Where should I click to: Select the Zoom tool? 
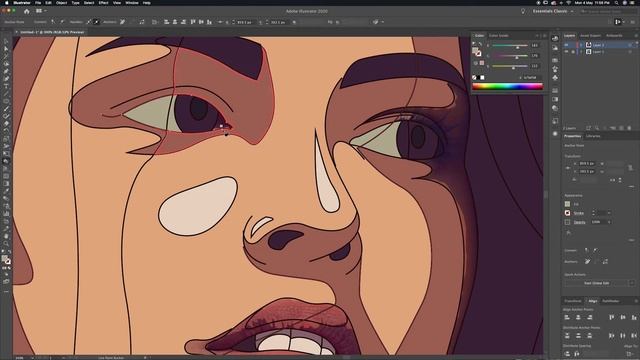[6, 244]
